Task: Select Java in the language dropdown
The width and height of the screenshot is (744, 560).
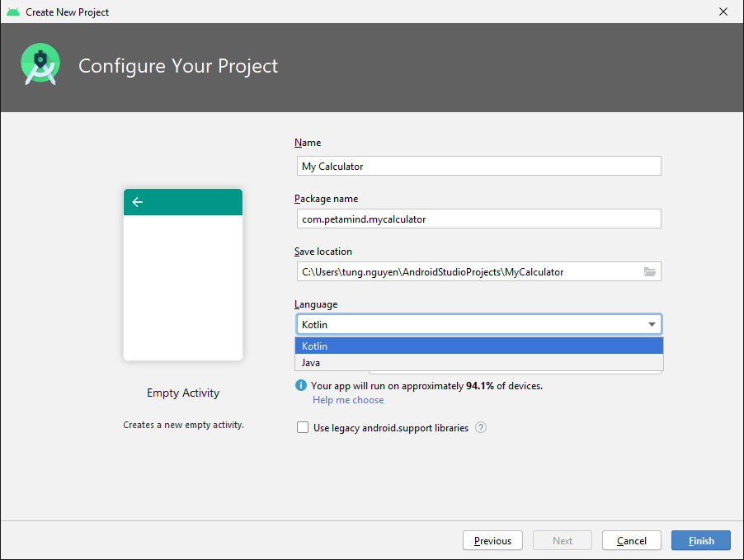Action: 478,362
